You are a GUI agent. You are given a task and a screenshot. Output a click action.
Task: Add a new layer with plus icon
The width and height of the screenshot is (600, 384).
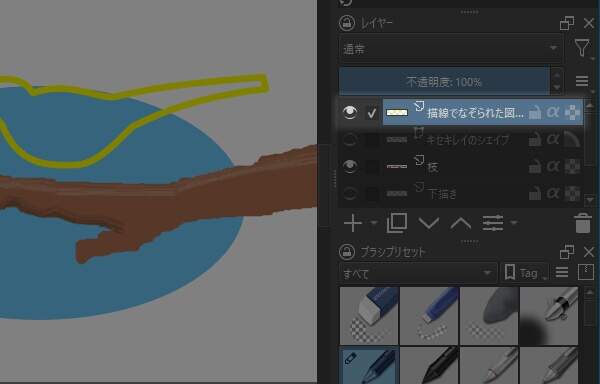(x=353, y=223)
